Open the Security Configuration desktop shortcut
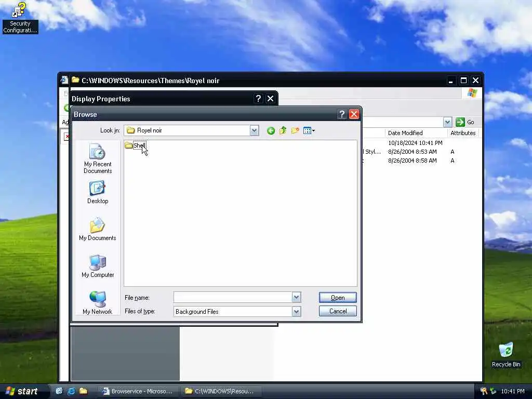The height and width of the screenshot is (399, 532). coord(20,18)
